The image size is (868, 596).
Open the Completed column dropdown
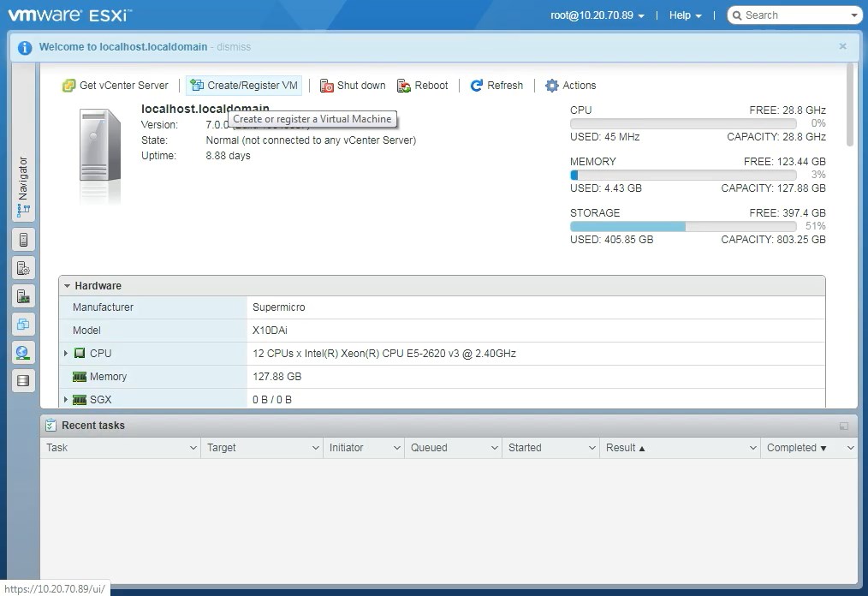point(851,448)
